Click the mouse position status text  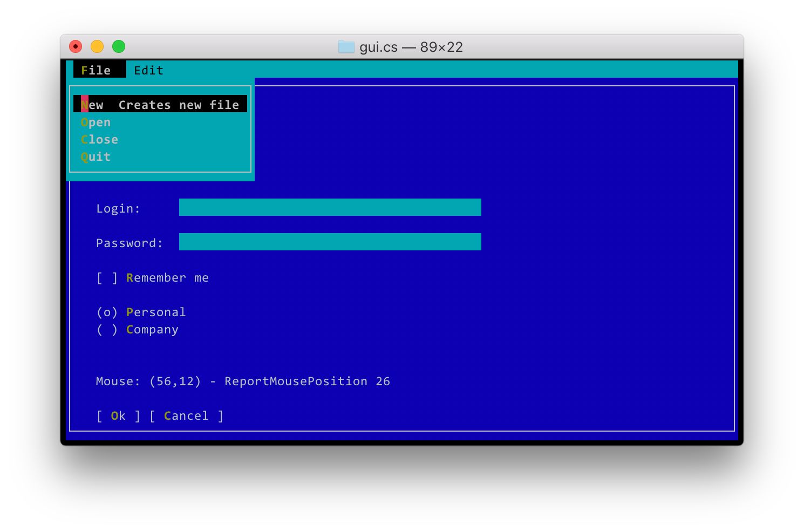(x=243, y=381)
